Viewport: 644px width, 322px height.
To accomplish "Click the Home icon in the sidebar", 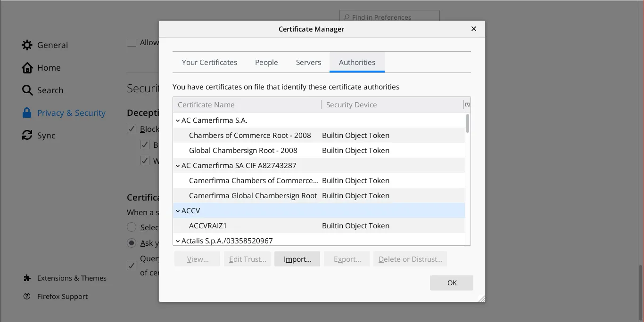I will click(x=27, y=67).
